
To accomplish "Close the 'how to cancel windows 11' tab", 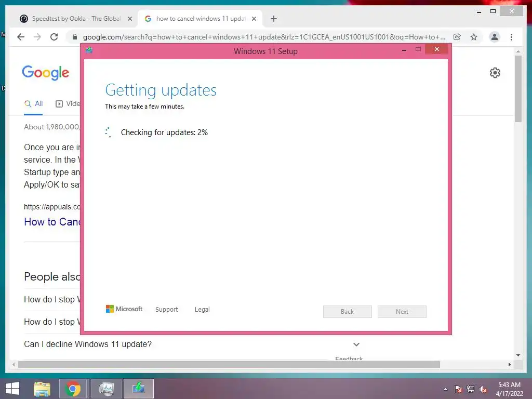I will click(x=254, y=19).
